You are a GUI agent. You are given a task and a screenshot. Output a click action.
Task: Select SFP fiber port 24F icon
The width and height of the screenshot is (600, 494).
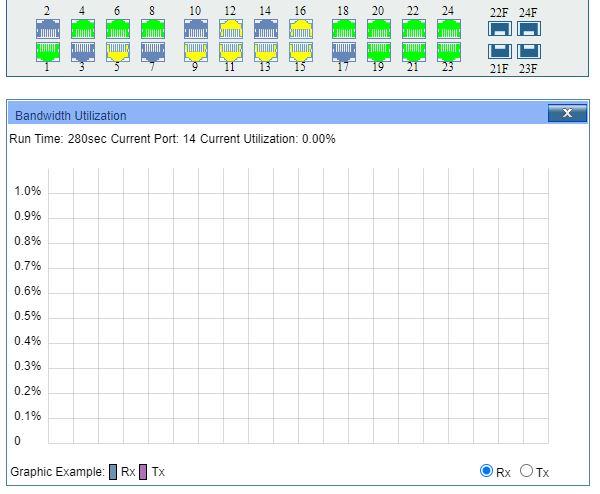529,29
